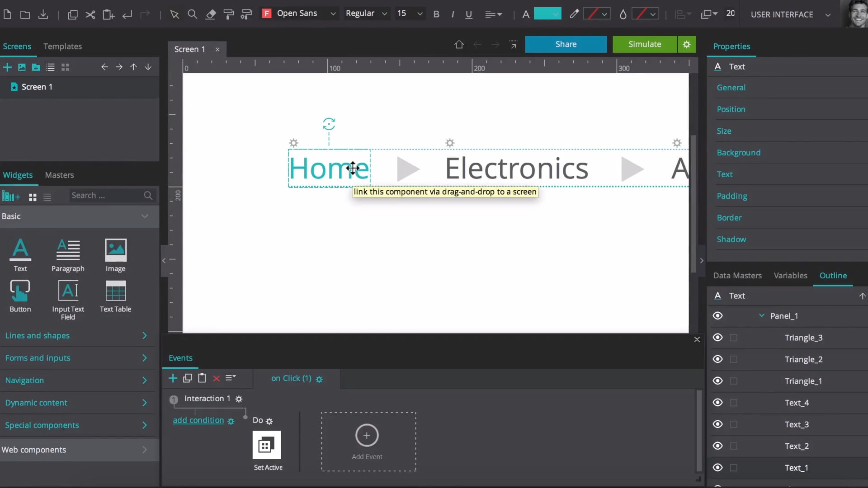This screenshot has width=868, height=488.
Task: Open the Variables tab
Action: point(790,276)
